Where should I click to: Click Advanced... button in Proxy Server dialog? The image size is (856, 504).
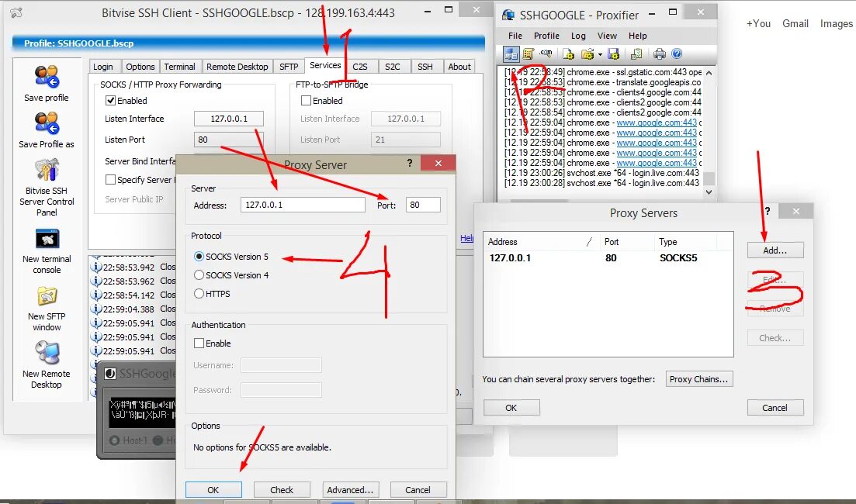[350, 490]
